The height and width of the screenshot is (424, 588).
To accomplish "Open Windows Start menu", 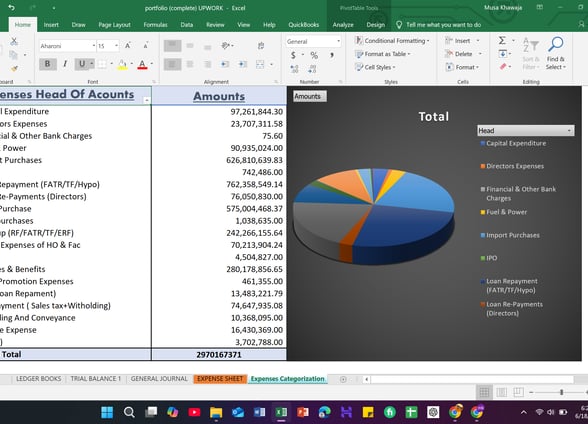I will coord(107,412).
